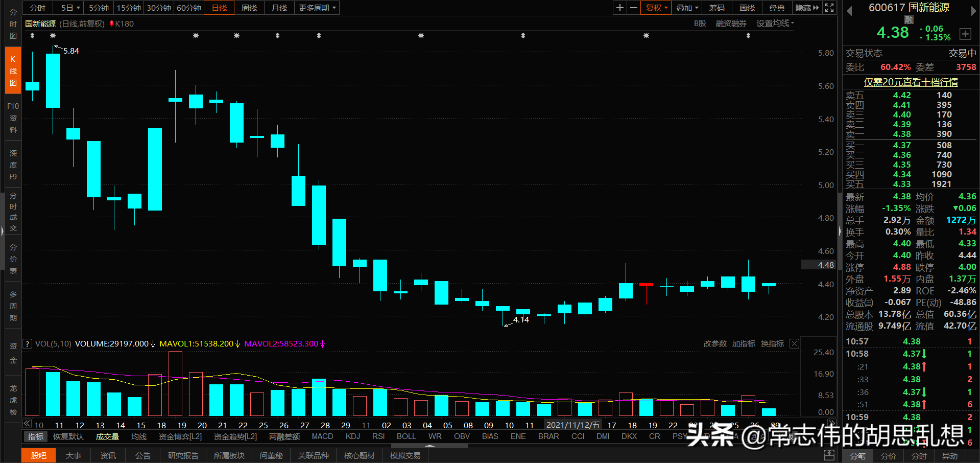
Task: Enable 画线 drawing mode
Action: coord(746,8)
